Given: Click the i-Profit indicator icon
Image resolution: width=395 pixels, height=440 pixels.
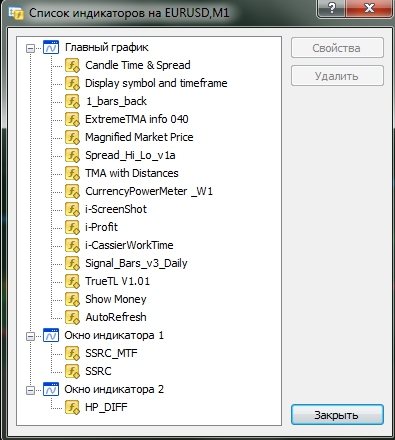Looking at the screenshot, I should (x=72, y=227).
